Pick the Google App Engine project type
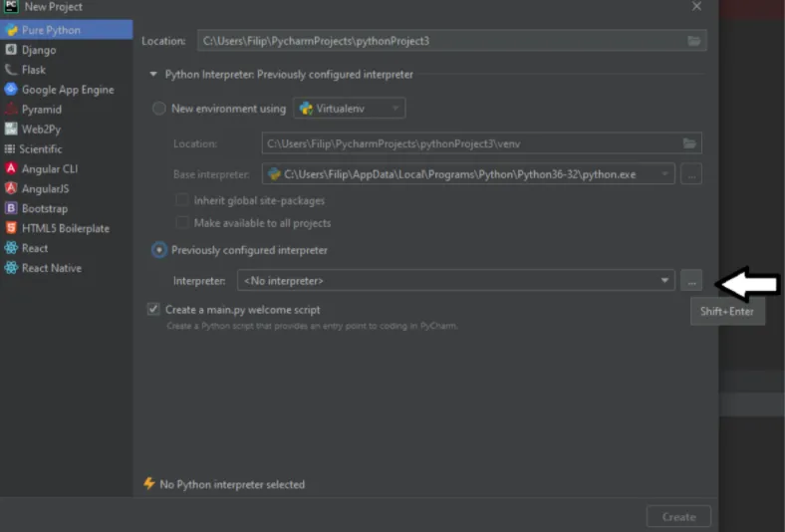Screen dimensions: 785x532 coord(66,90)
